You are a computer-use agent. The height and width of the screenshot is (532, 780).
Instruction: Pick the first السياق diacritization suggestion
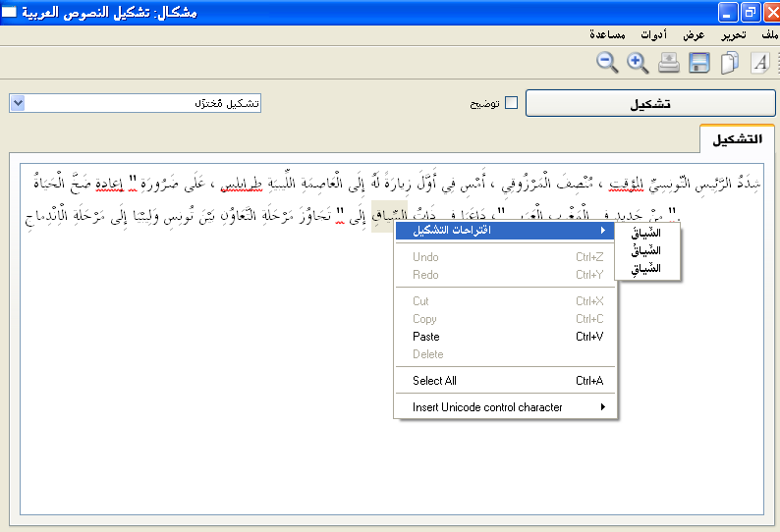click(x=646, y=234)
